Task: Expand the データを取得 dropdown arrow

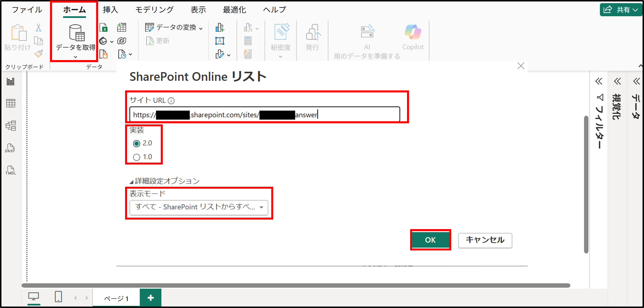Action: click(75, 57)
